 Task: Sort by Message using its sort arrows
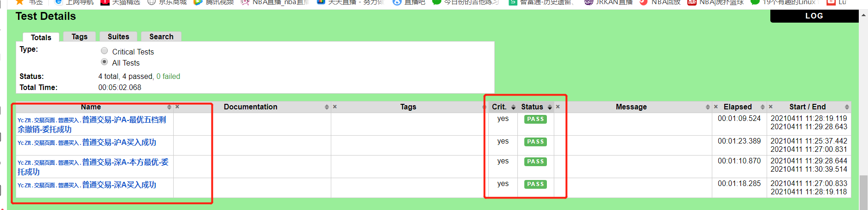click(708, 107)
